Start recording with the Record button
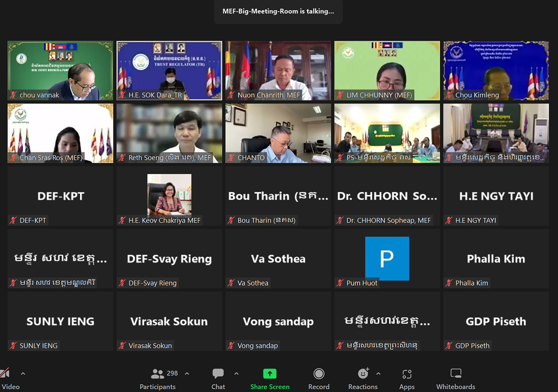This screenshot has width=558, height=392. pyautogui.click(x=319, y=374)
